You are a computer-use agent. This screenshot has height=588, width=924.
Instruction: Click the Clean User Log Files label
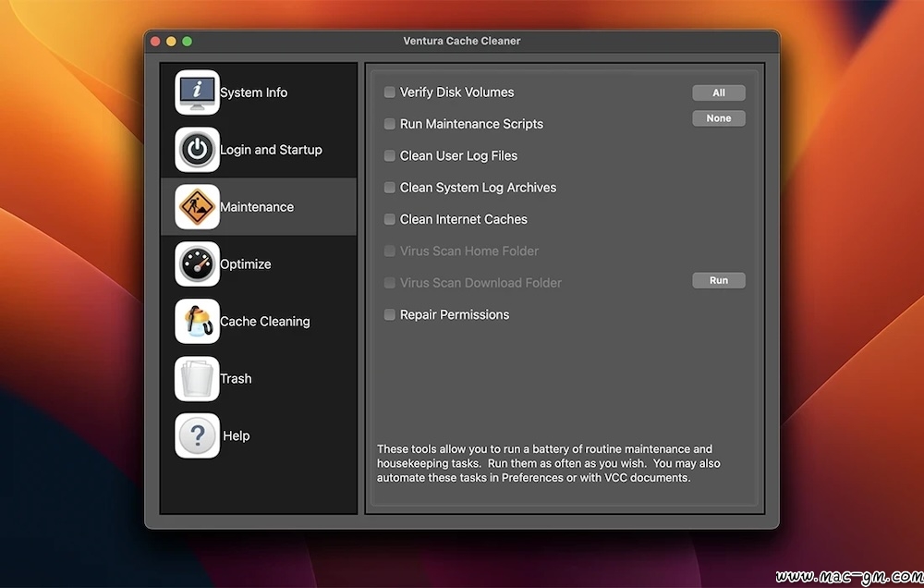458,155
